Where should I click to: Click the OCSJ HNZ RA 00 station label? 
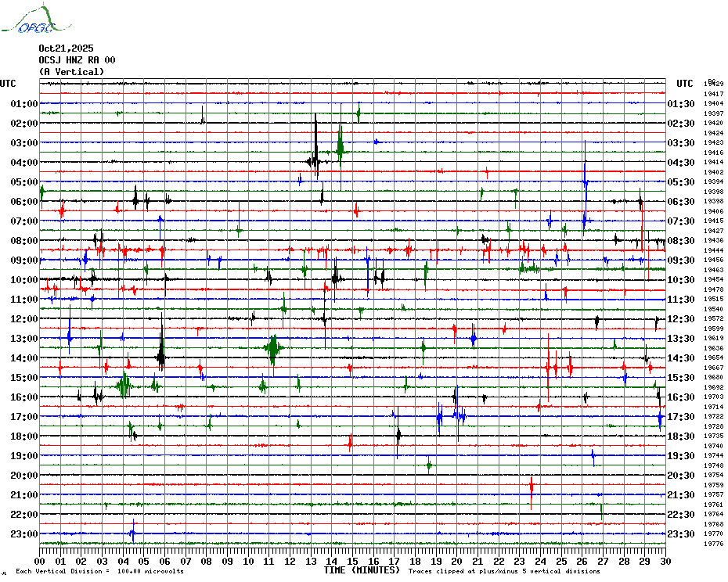(x=77, y=60)
